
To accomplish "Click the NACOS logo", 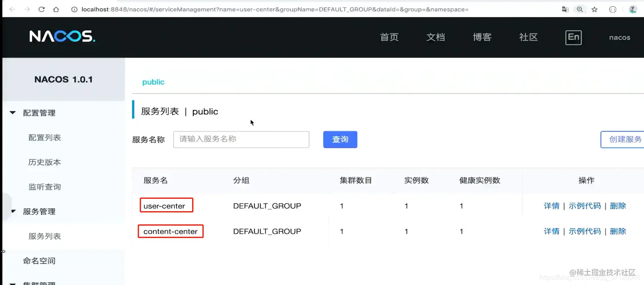I will (x=62, y=37).
